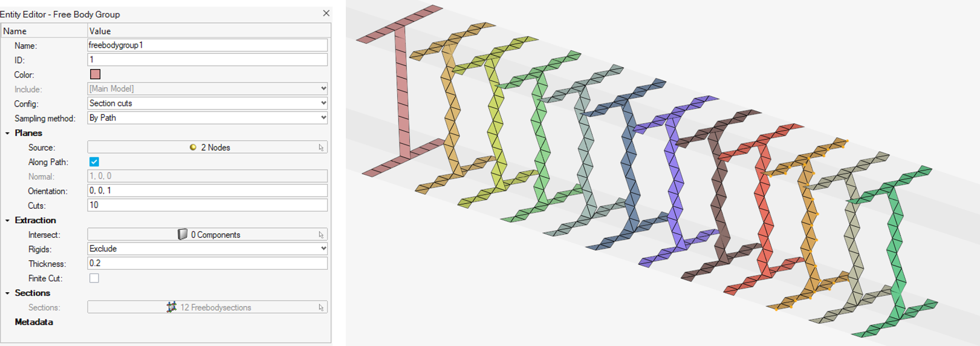Click the selector arrow in Sections field
The width and height of the screenshot is (980, 346).
[321, 308]
